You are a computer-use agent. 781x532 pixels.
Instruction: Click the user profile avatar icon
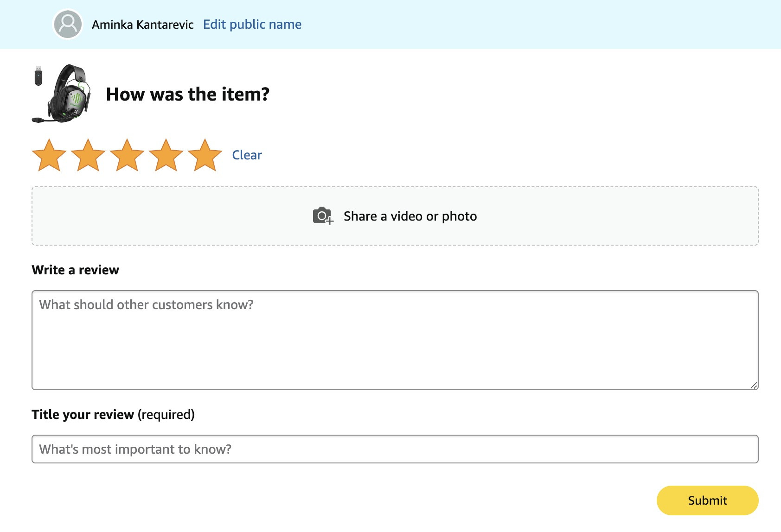pos(68,24)
